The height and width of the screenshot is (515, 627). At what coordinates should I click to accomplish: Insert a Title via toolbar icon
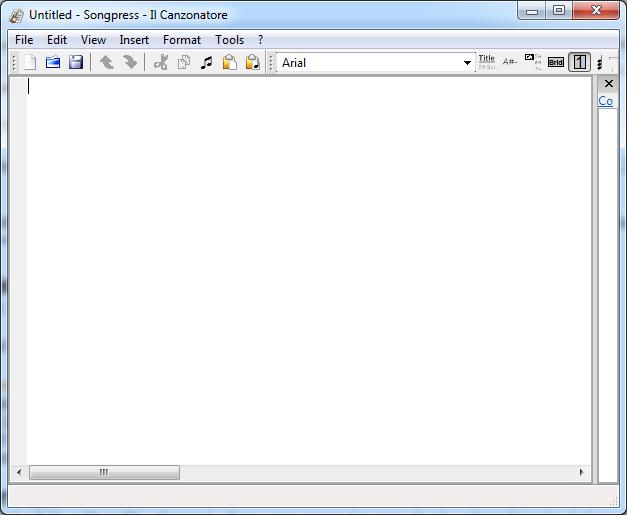[487, 62]
